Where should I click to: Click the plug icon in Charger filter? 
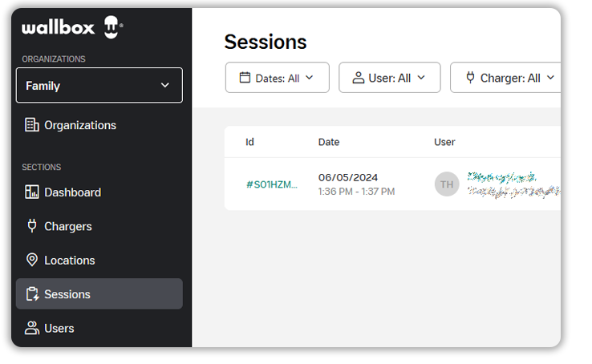click(469, 78)
